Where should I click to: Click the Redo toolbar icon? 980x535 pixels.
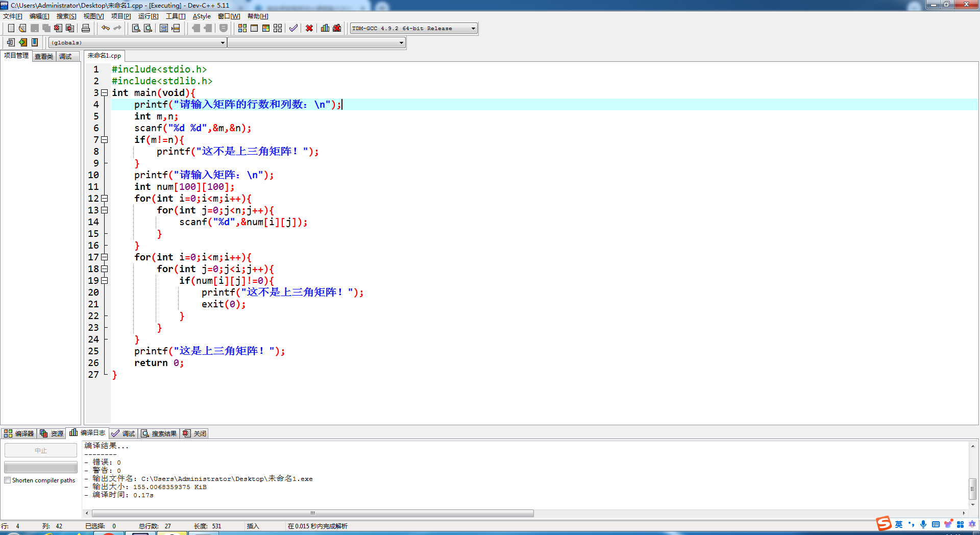click(117, 28)
